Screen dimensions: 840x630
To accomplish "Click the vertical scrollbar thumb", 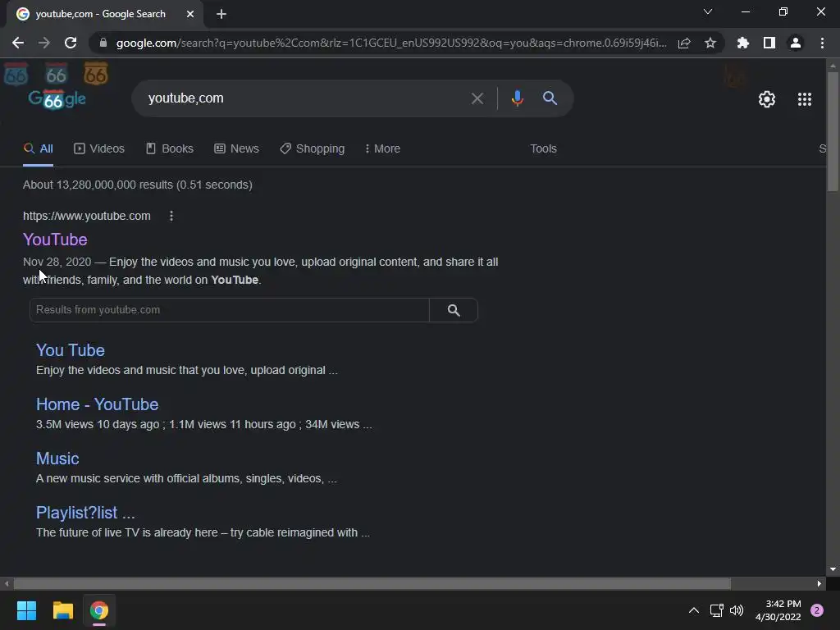I will coord(833,131).
